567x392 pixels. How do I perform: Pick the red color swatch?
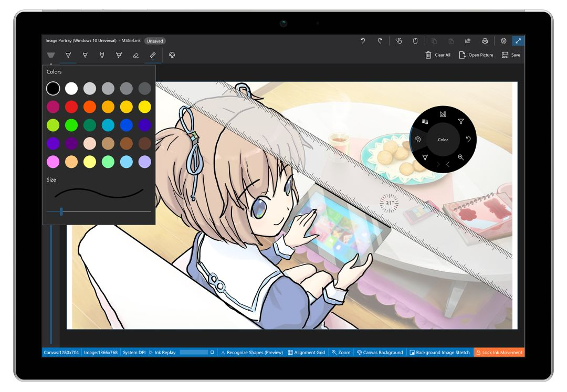tap(71, 107)
